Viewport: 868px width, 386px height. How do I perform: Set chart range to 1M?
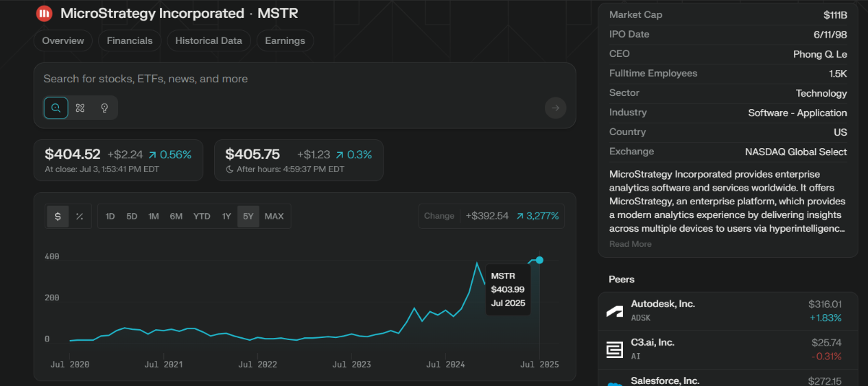point(154,216)
